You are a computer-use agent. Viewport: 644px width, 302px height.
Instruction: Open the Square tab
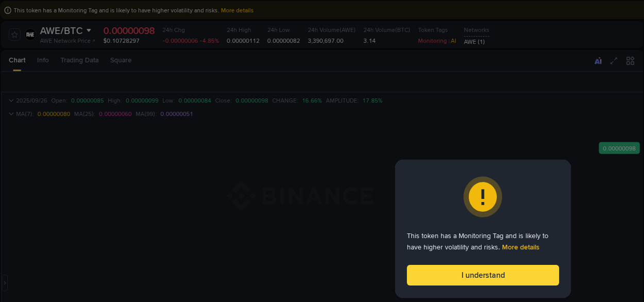[121, 60]
